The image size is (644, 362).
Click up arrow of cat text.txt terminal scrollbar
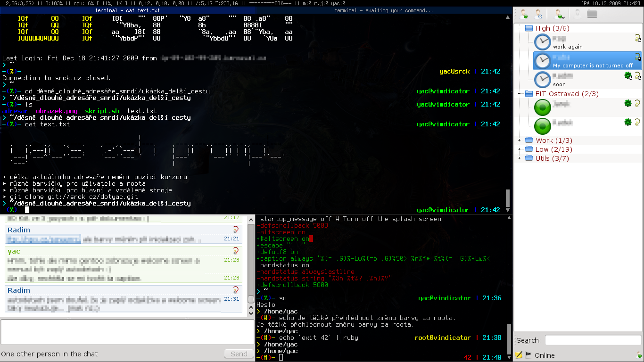[x=508, y=17]
